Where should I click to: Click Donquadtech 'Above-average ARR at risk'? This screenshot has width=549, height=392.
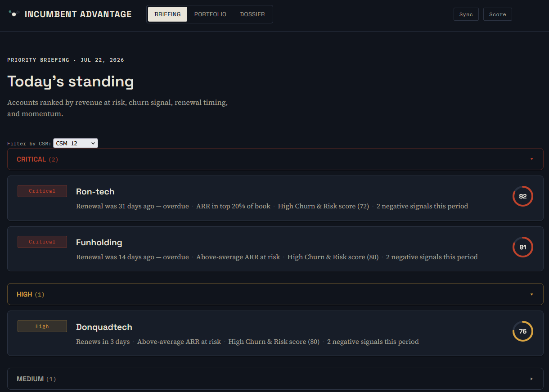(179, 342)
